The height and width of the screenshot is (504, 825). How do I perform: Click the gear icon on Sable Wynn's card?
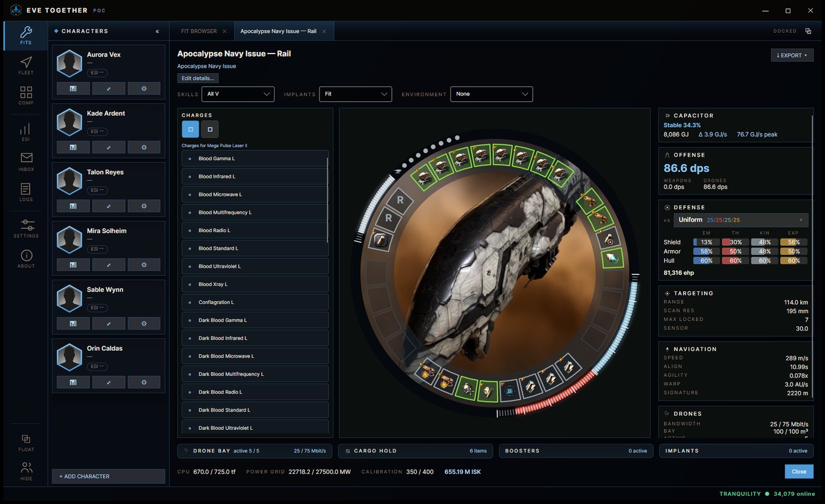coord(144,323)
